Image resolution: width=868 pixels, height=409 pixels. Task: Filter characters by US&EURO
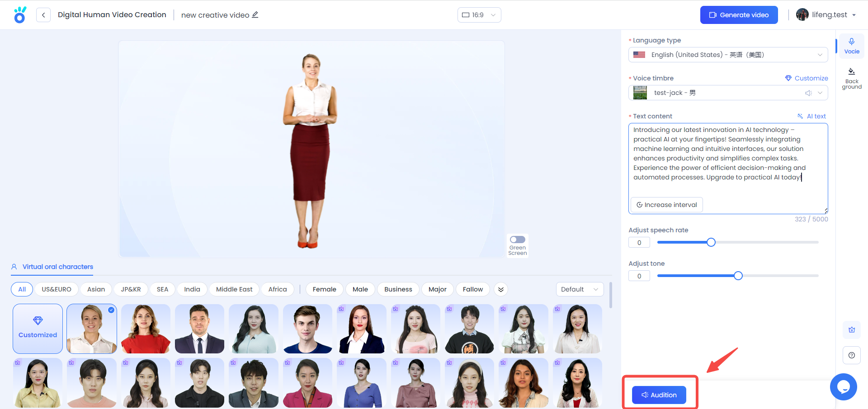tap(57, 289)
